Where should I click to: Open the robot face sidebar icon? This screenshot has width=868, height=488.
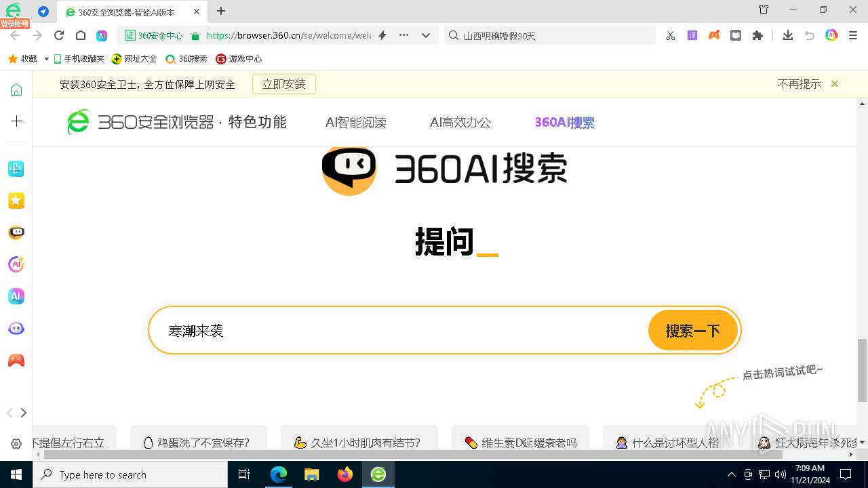click(x=16, y=232)
